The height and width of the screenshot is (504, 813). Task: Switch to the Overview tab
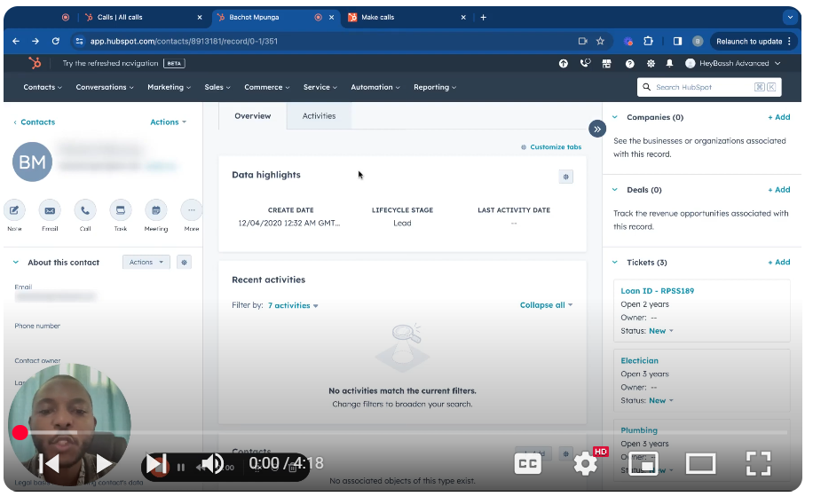point(252,116)
